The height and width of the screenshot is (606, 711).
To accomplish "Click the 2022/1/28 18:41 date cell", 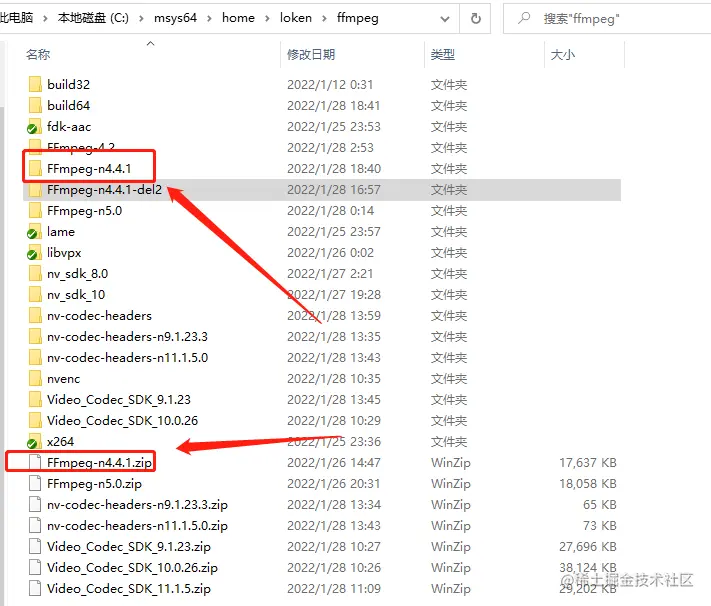I will pyautogui.click(x=334, y=105).
